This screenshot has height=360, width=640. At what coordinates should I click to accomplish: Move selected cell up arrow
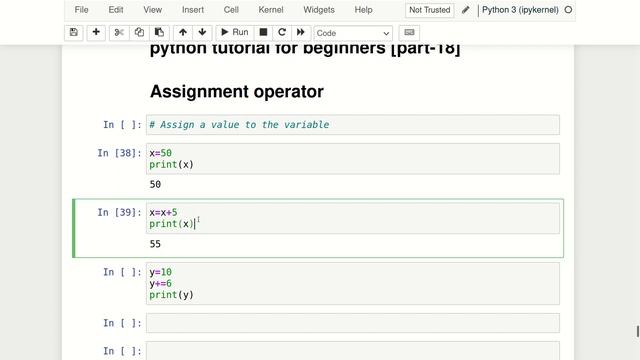pos(183,32)
